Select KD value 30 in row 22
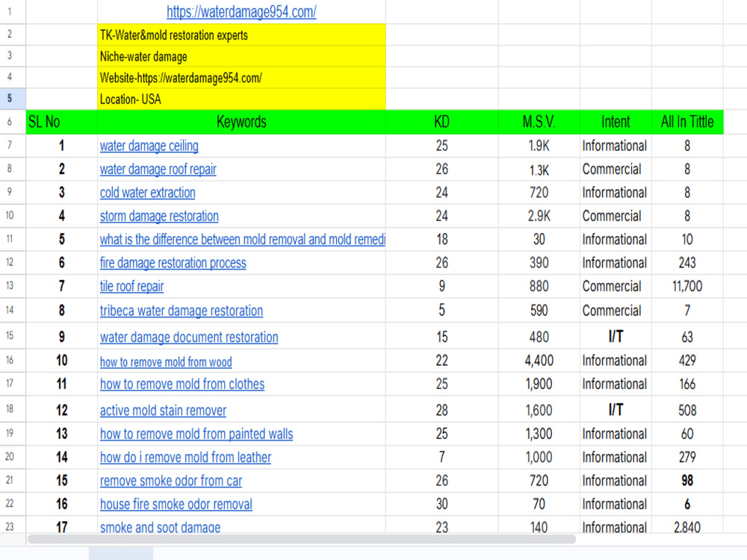The width and height of the screenshot is (747, 560). (441, 504)
